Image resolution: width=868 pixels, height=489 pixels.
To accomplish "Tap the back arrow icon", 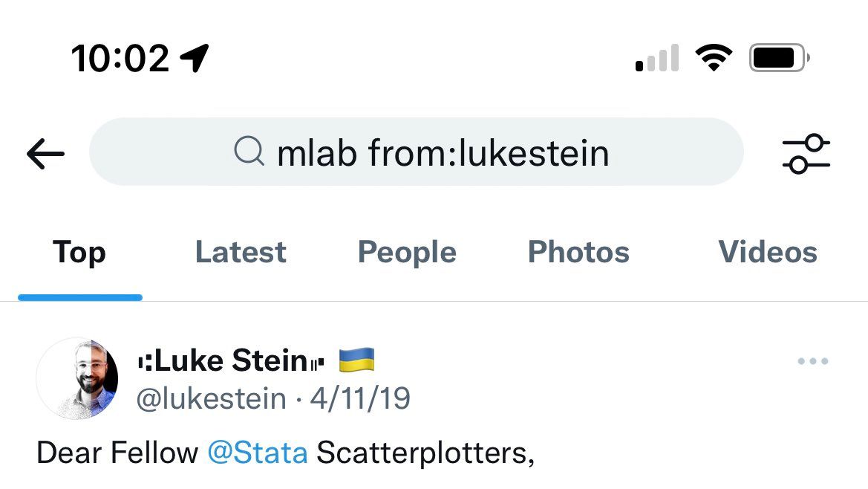I will click(x=45, y=154).
